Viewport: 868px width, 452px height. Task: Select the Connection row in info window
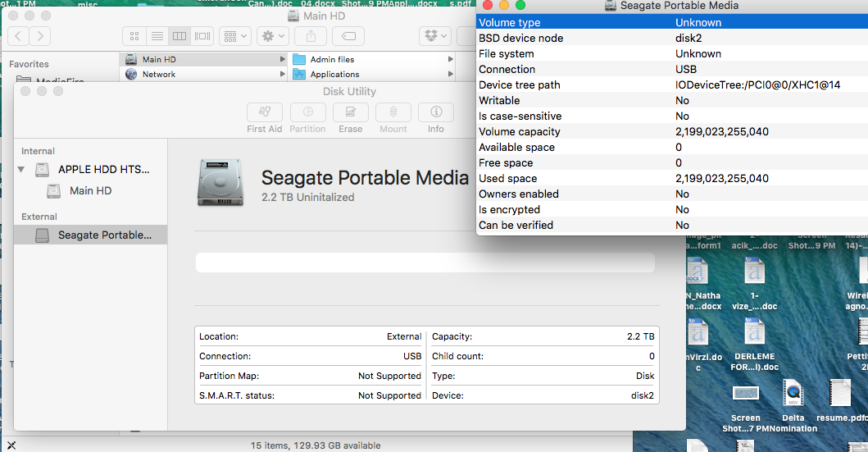tap(672, 69)
